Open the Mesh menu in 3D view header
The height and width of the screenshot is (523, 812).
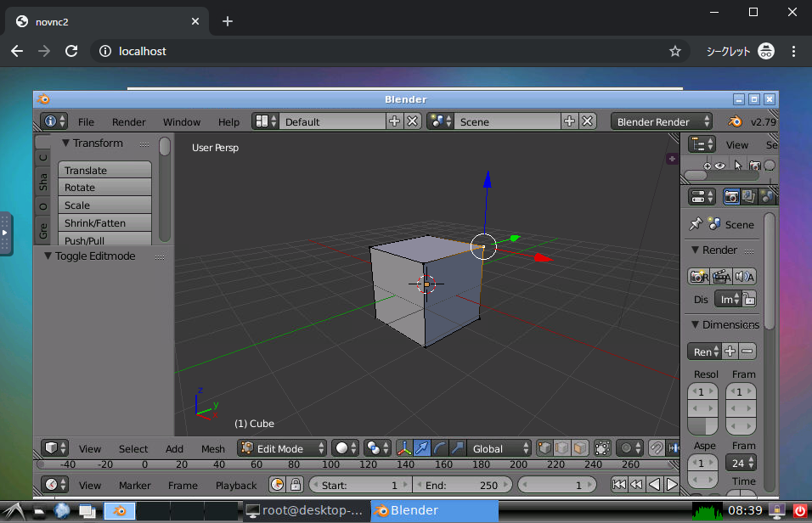(x=212, y=448)
